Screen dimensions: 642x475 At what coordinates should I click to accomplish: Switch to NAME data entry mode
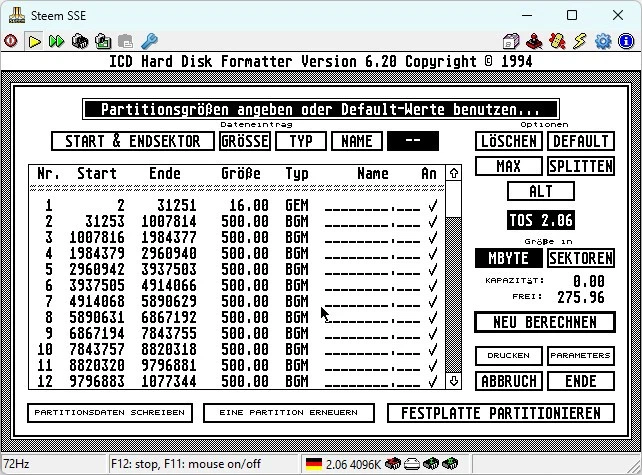click(x=357, y=141)
